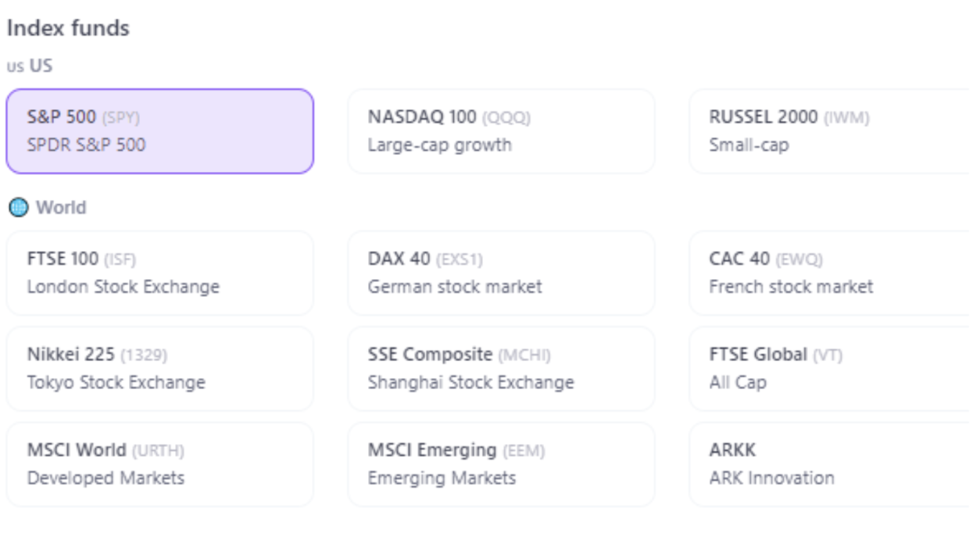The image size is (980, 533).
Task: Click the Index funds heading
Action: click(68, 29)
